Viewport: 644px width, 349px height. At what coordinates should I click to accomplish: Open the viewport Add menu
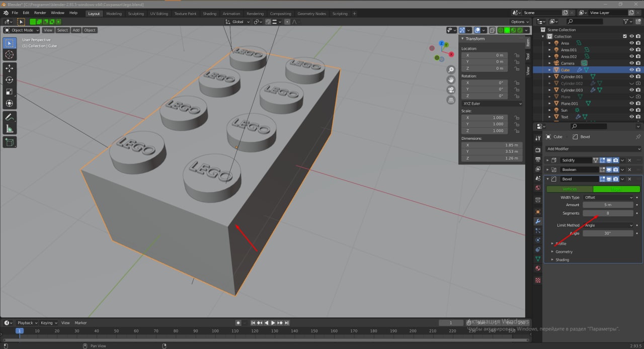[x=76, y=30]
